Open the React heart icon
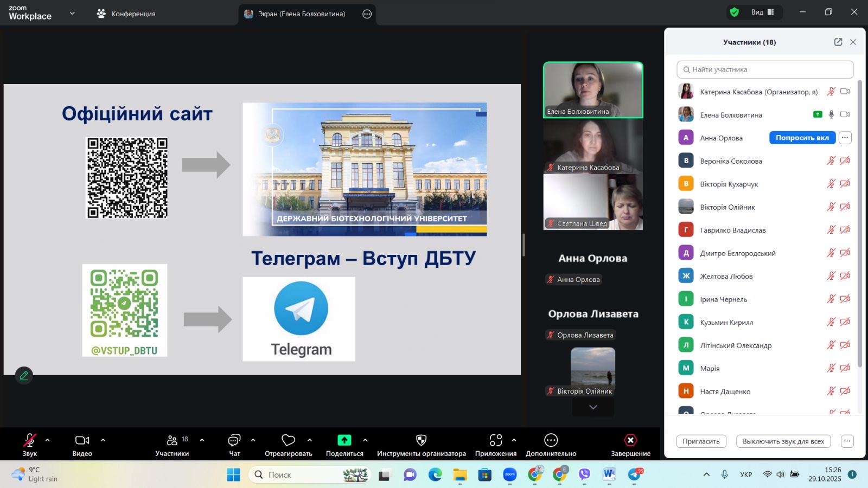Viewport: 868px width, 488px height. click(x=288, y=440)
